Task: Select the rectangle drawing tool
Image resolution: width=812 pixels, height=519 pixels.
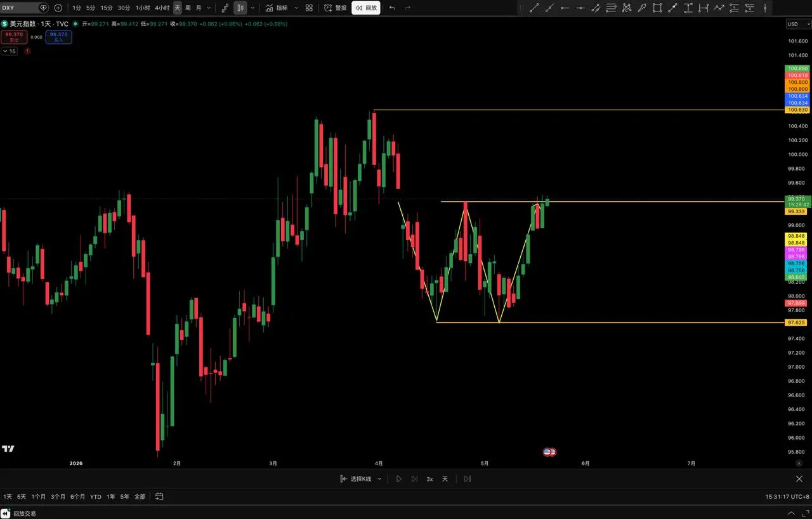Action: tap(657, 8)
